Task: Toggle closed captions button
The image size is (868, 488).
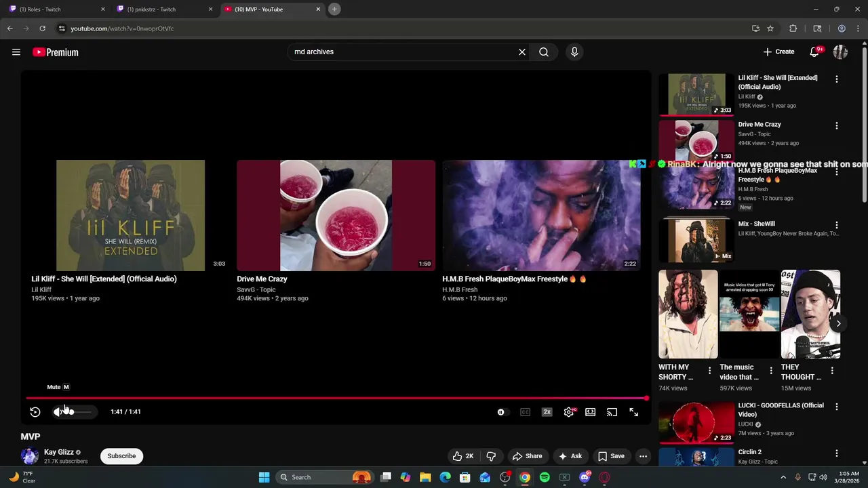Action: [x=525, y=412]
